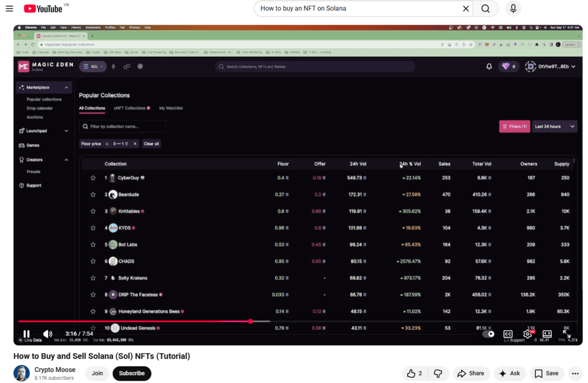Open the player settings gear menu
588x383 pixels.
pyautogui.click(x=527, y=334)
